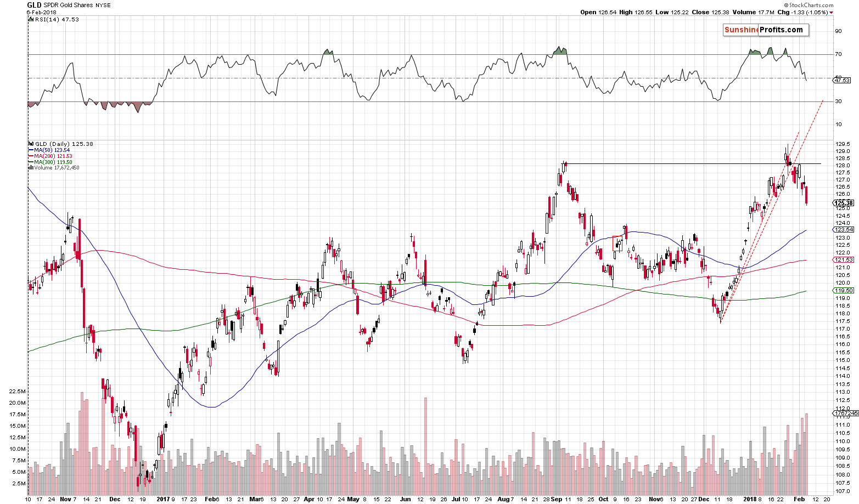The width and height of the screenshot is (859, 504).
Task: Click the boxed 47.53 RSI value tag
Action: tap(841, 81)
